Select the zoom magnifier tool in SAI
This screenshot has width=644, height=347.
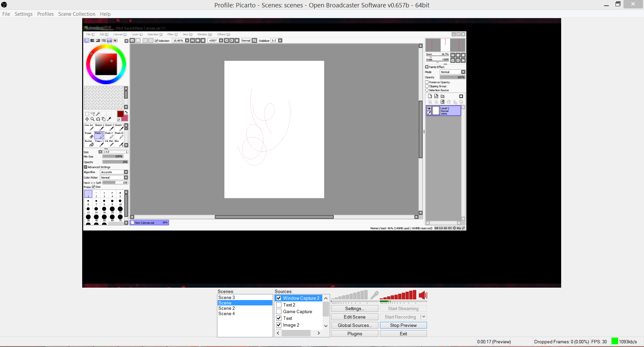[93, 119]
